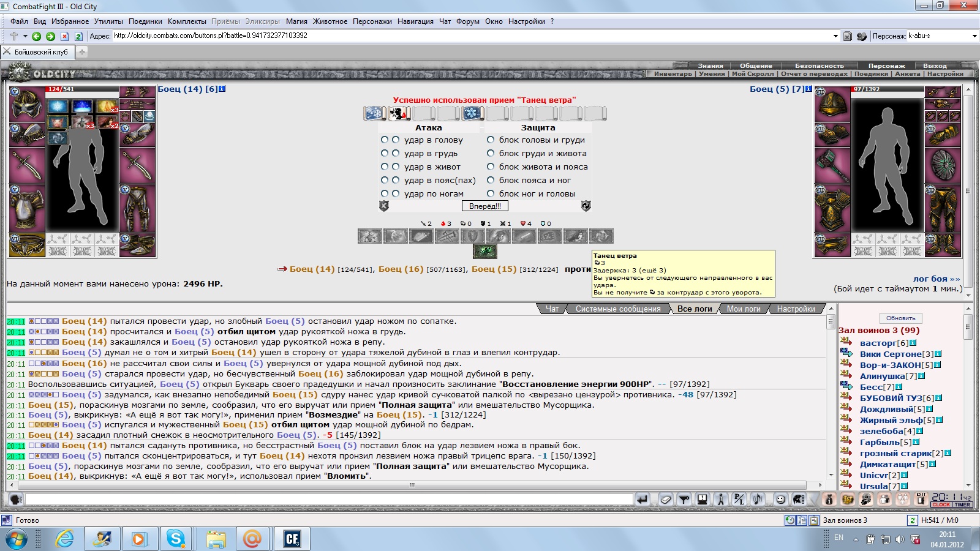Select second attack radio for удар в грудь

(396, 153)
